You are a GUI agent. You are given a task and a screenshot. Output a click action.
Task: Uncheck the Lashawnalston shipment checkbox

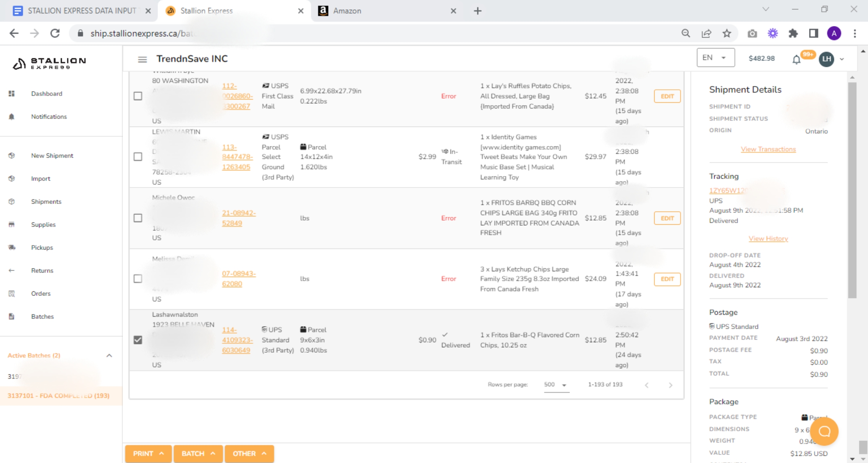pos(138,340)
